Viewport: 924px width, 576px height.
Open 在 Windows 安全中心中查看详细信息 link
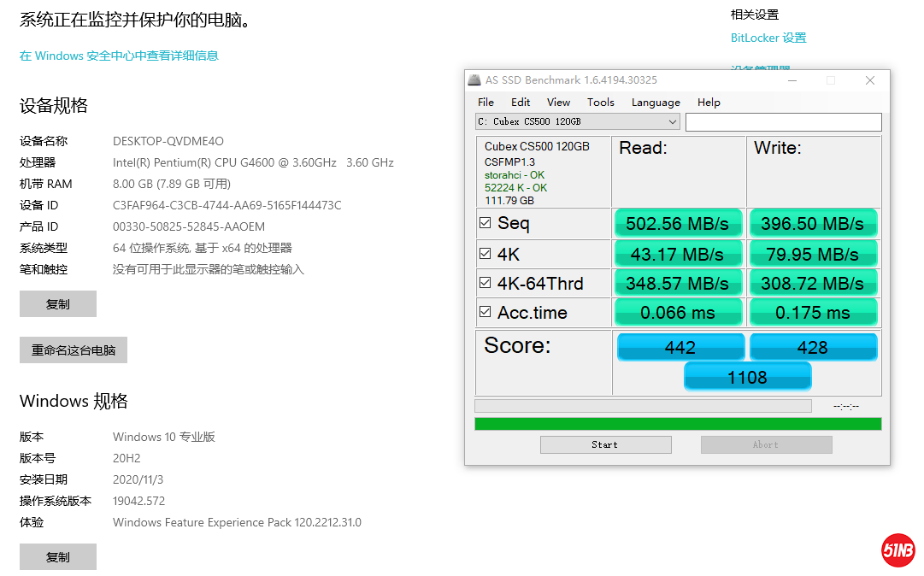tap(119, 56)
